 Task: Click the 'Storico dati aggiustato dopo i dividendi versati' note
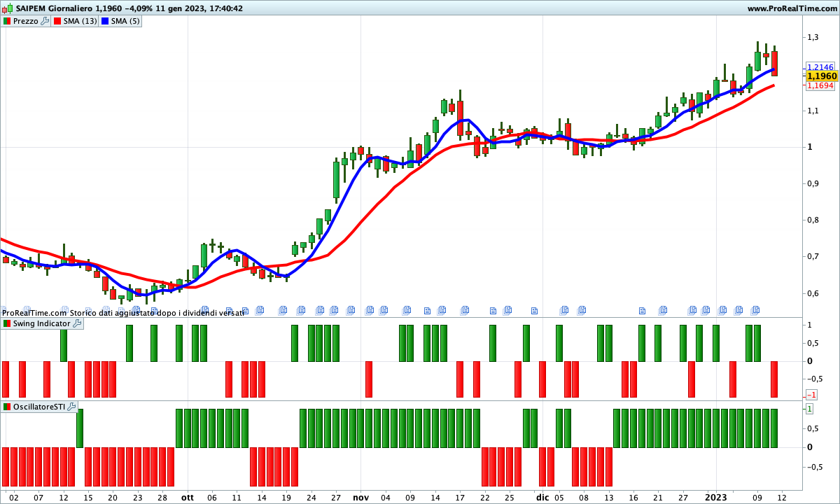157,313
